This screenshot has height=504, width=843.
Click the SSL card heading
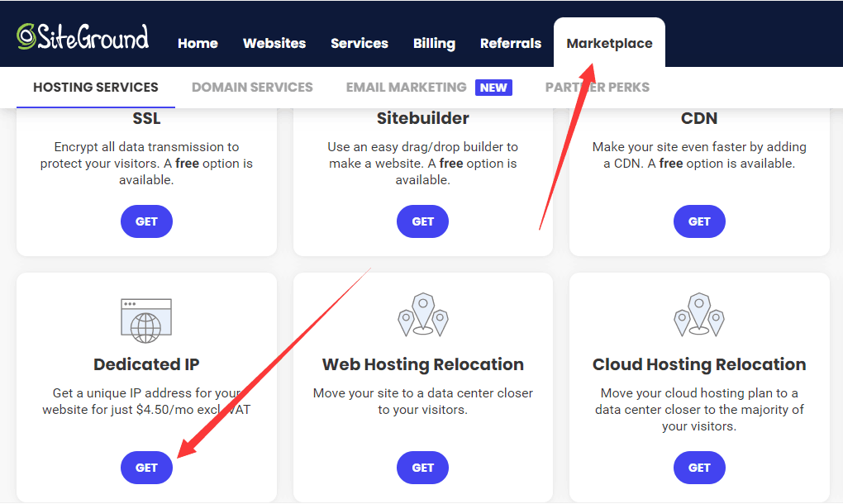point(147,118)
